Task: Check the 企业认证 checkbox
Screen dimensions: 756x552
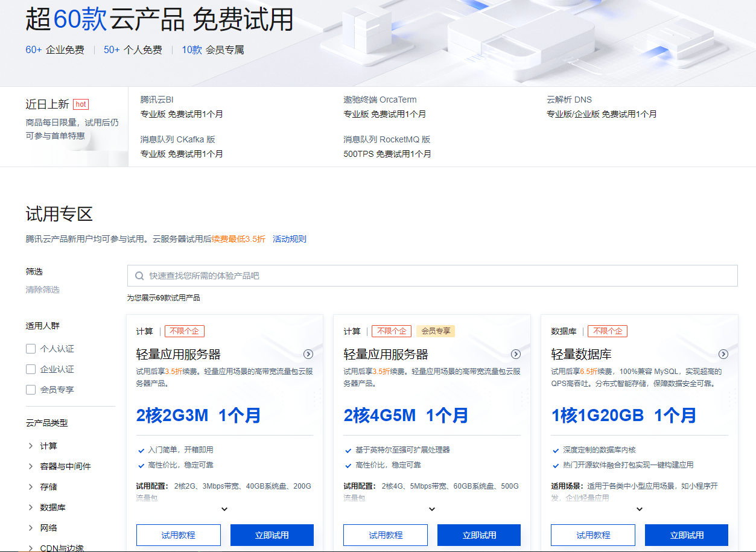Action: pyautogui.click(x=31, y=369)
